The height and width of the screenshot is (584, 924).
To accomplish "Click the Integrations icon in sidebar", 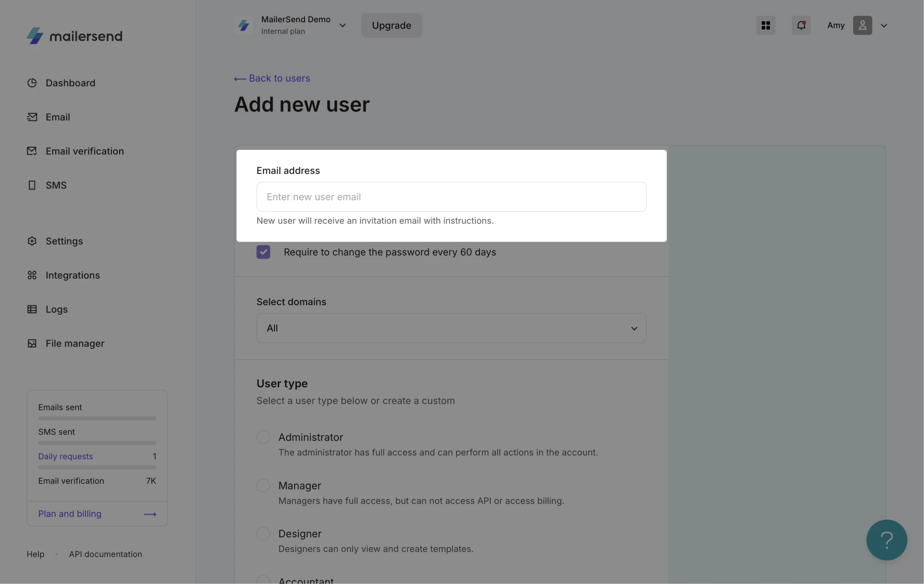I will [x=32, y=275].
